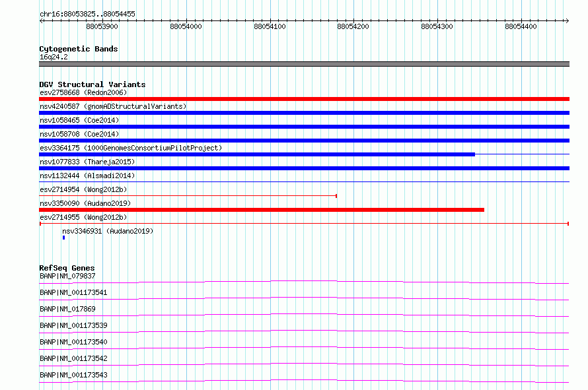The height and width of the screenshot is (390, 588).
Task: Open the Cytogenetic Bands track title
Action: tap(79, 49)
